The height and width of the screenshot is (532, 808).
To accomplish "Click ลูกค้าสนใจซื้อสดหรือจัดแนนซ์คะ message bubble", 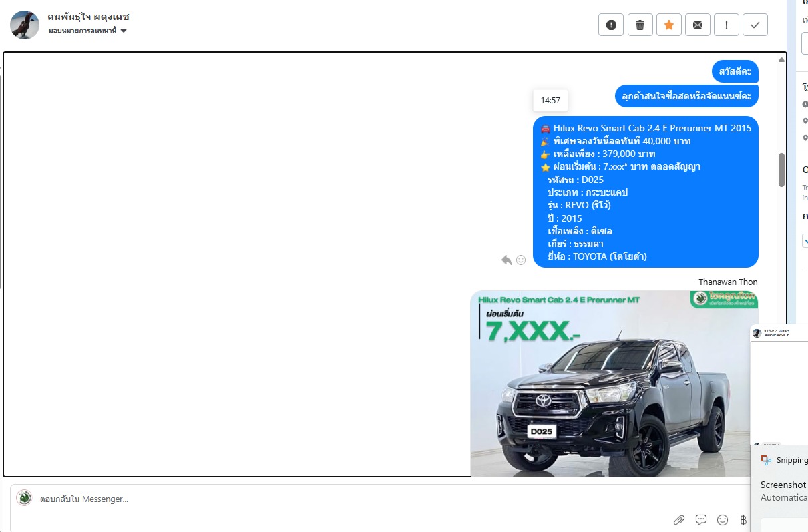I will coord(686,96).
